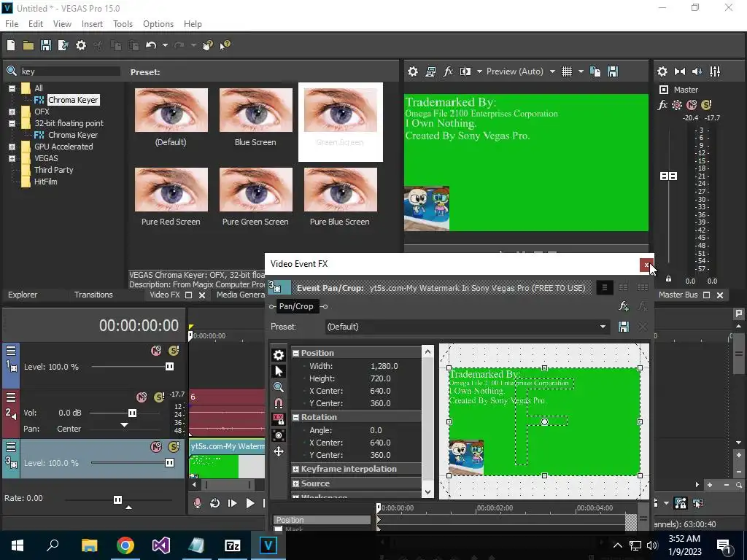Open the Insert menu
747x560 pixels.
coord(92,24)
